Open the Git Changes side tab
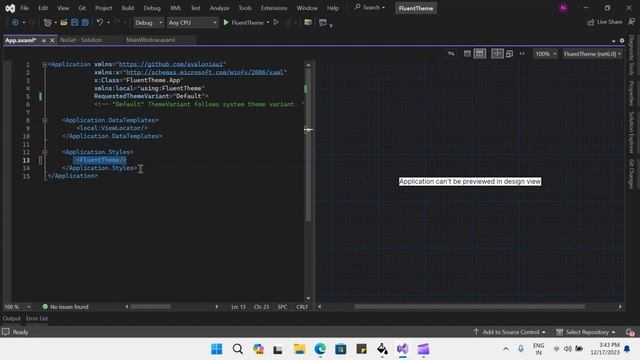The image size is (640, 360). [x=631, y=174]
